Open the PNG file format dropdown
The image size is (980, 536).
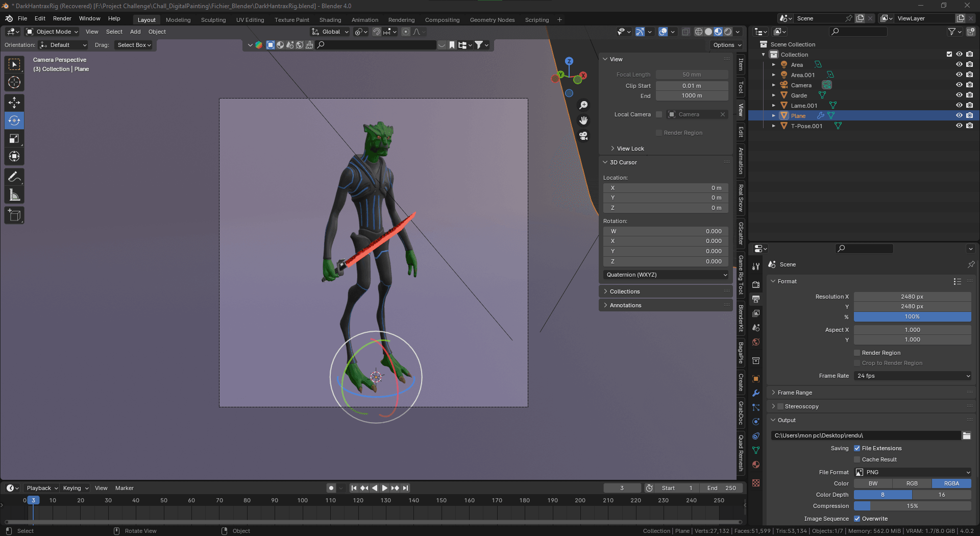(913, 472)
